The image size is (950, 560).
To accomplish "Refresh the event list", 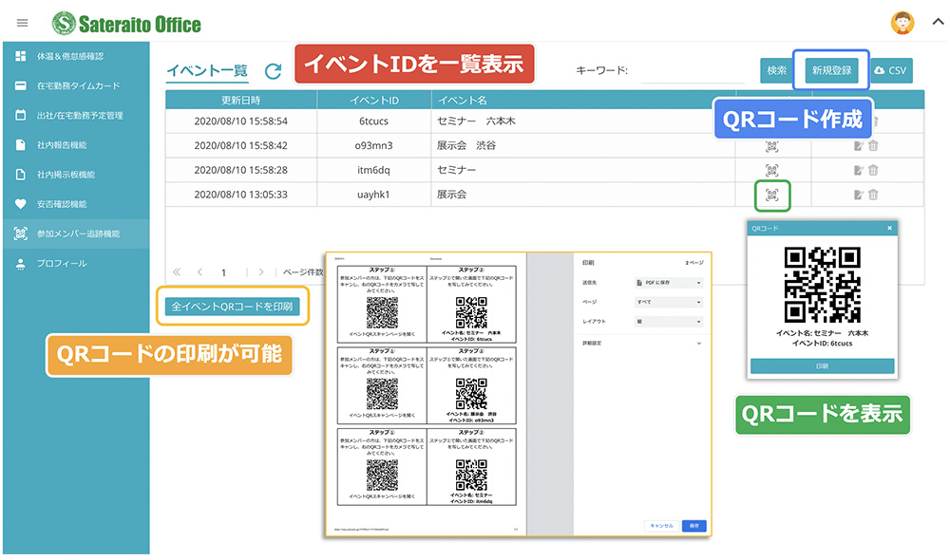I will coord(274,71).
